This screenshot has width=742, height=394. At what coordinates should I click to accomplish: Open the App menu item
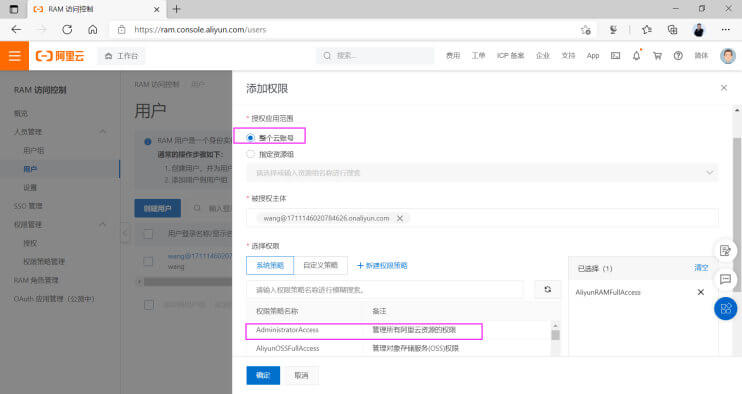[593, 56]
